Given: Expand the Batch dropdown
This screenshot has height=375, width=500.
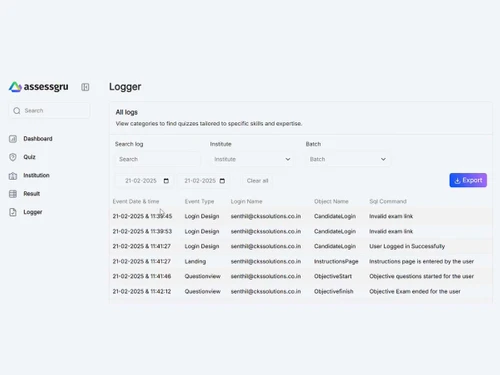Looking at the screenshot, I should click(x=348, y=159).
